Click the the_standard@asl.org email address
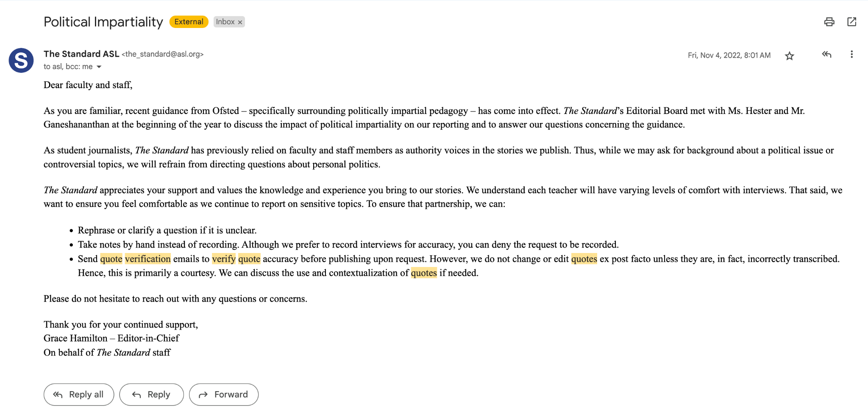Image resolution: width=868 pixels, height=417 pixels. coord(163,54)
